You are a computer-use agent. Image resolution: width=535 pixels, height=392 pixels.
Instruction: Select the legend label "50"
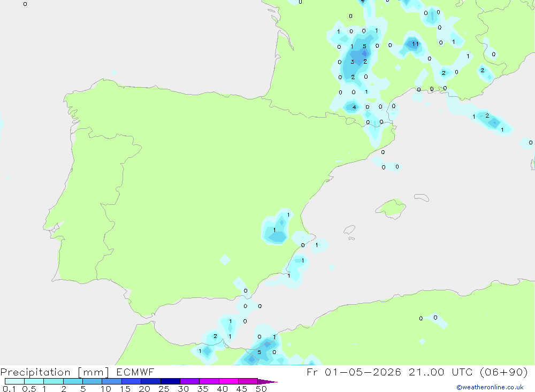point(262,389)
